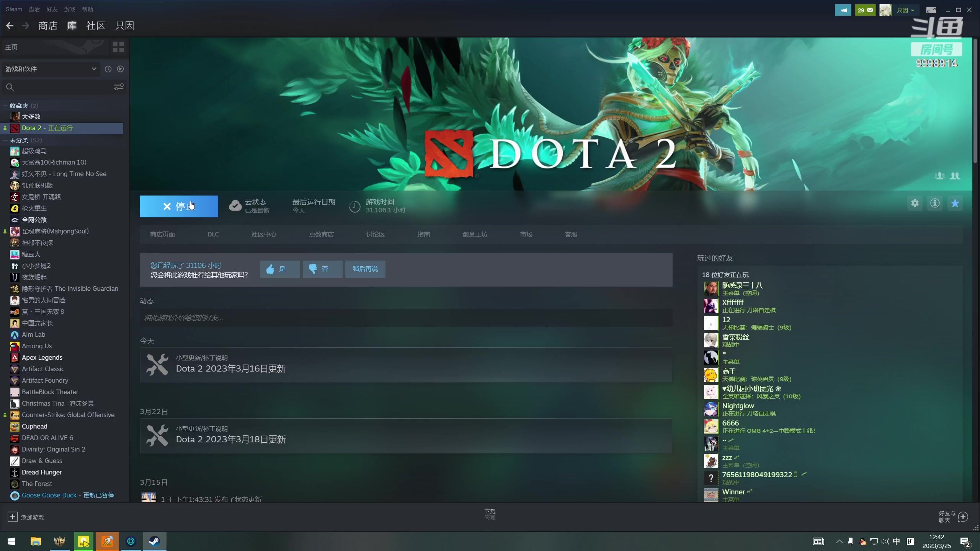Open the Steam menu
This screenshot has width=980, height=551.
(14, 9)
